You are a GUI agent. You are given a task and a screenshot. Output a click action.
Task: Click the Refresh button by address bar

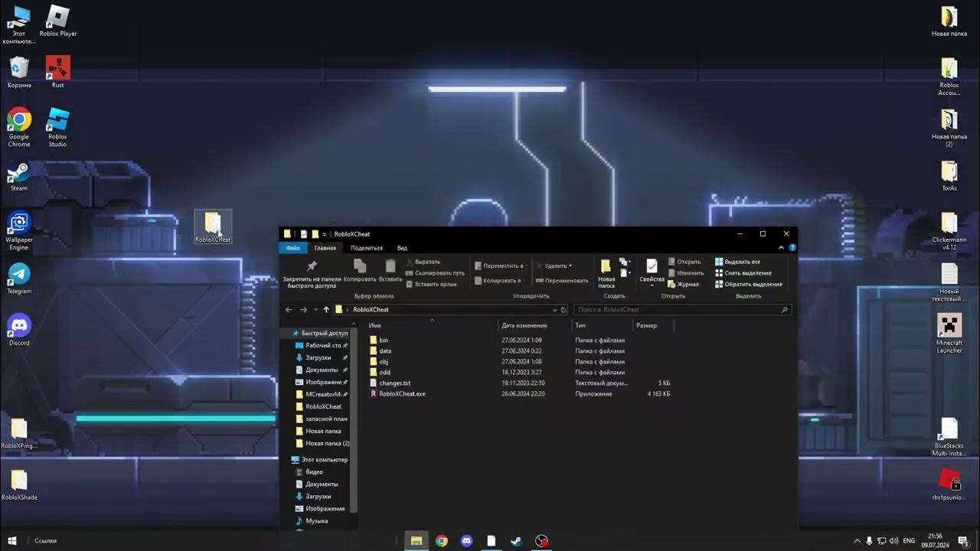563,310
